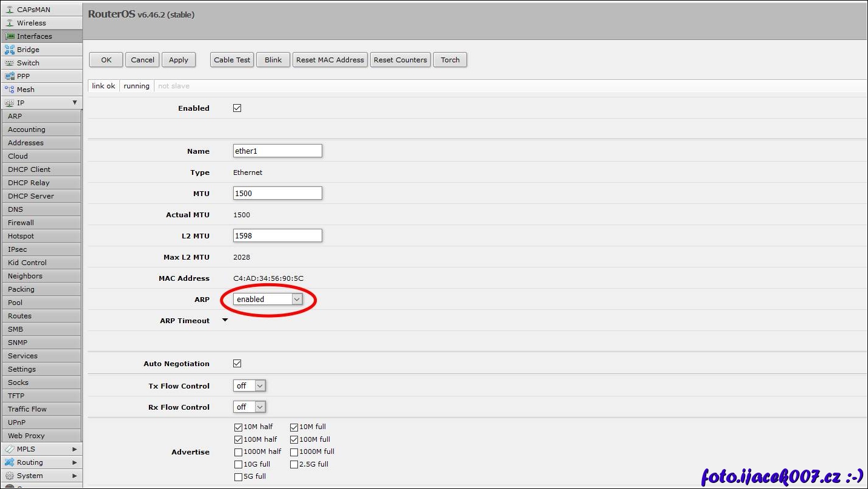Enable 1000M full advertise option
The width and height of the screenshot is (868, 489).
coord(294,451)
